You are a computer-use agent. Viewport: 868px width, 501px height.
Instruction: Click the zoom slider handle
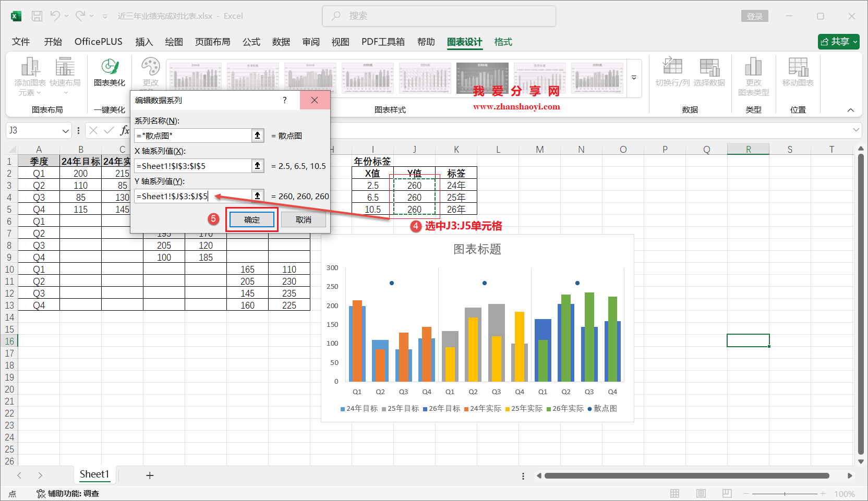click(x=785, y=494)
